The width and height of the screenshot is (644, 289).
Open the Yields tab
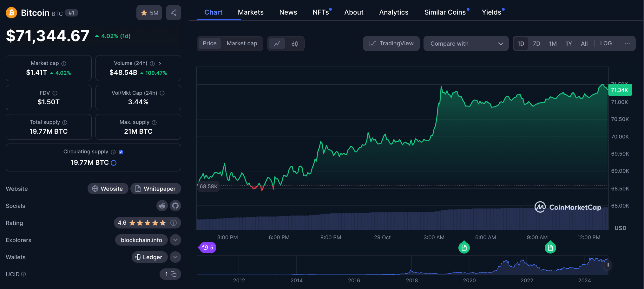pos(491,12)
